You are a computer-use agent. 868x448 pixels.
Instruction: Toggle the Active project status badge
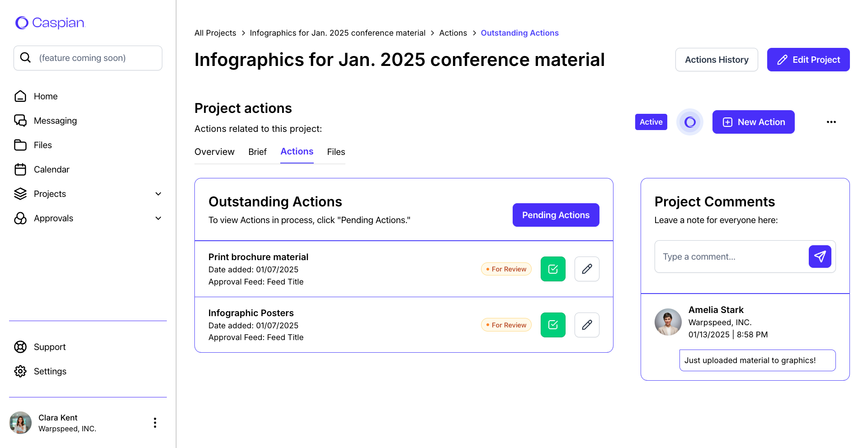(651, 122)
